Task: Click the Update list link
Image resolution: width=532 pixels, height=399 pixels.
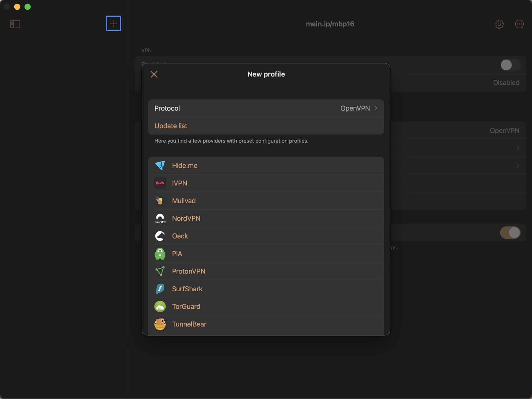Action: [x=171, y=126]
